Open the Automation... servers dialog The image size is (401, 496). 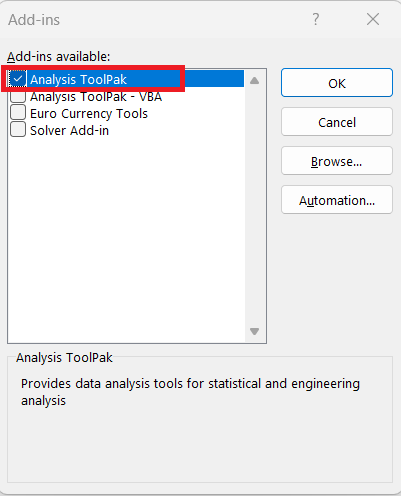pos(337,200)
